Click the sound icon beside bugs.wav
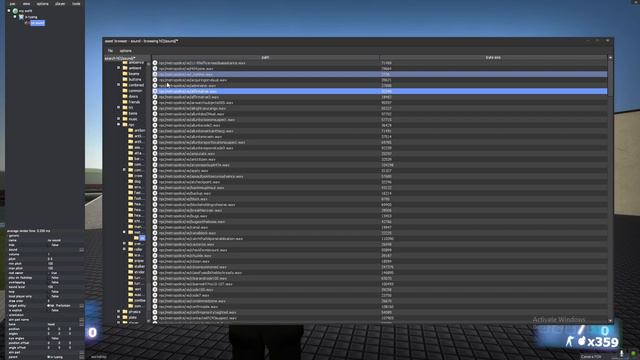This screenshot has height=360, width=640. pyautogui.click(x=155, y=216)
